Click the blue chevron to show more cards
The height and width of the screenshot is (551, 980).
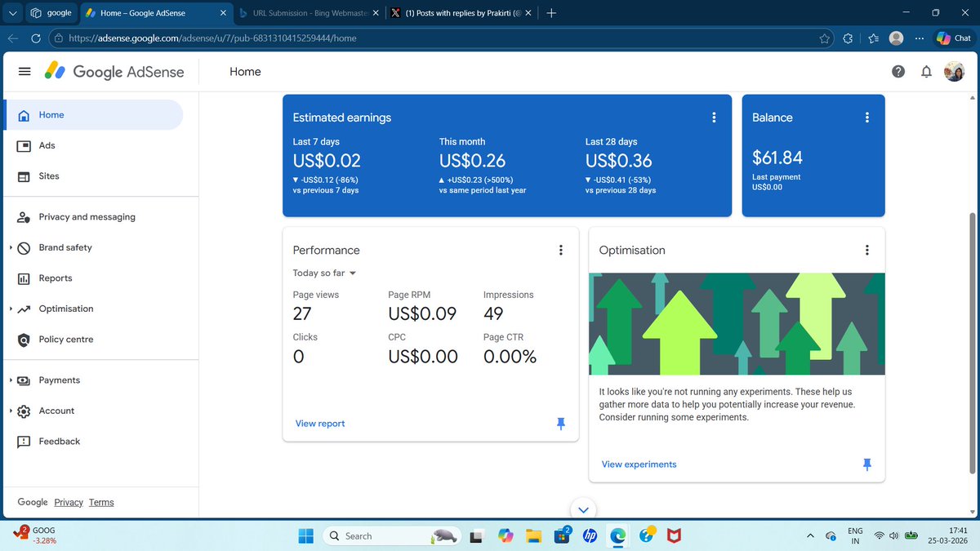(583, 509)
